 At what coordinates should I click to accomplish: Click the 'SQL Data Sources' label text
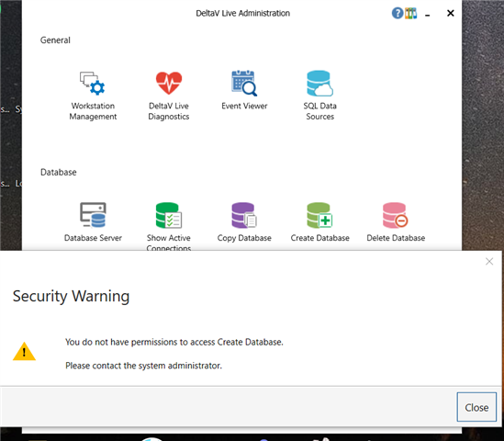(x=319, y=111)
